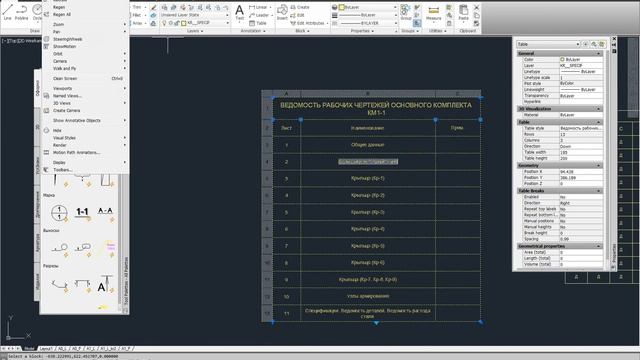640x360 pixels.
Task: Click the Create block tool
Action: click(300, 7)
